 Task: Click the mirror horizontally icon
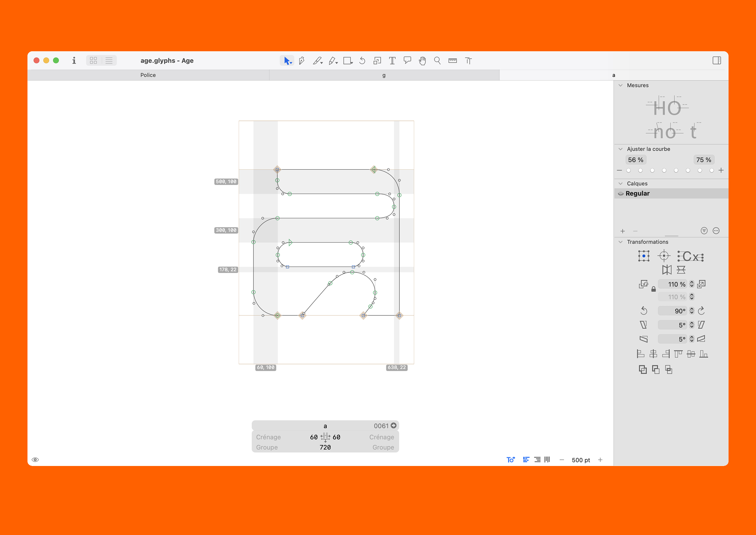[666, 270]
